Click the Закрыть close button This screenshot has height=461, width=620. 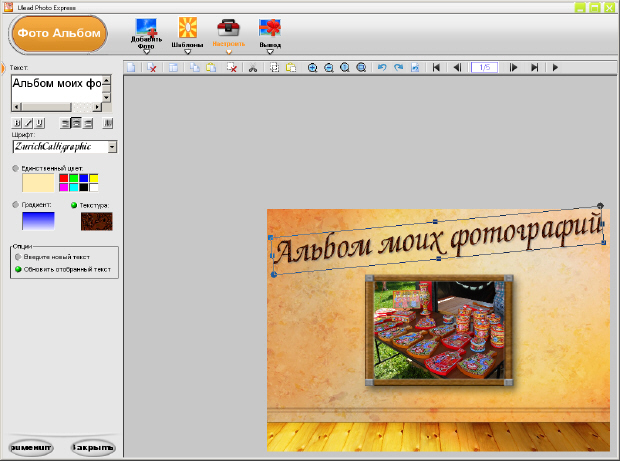coord(93,448)
